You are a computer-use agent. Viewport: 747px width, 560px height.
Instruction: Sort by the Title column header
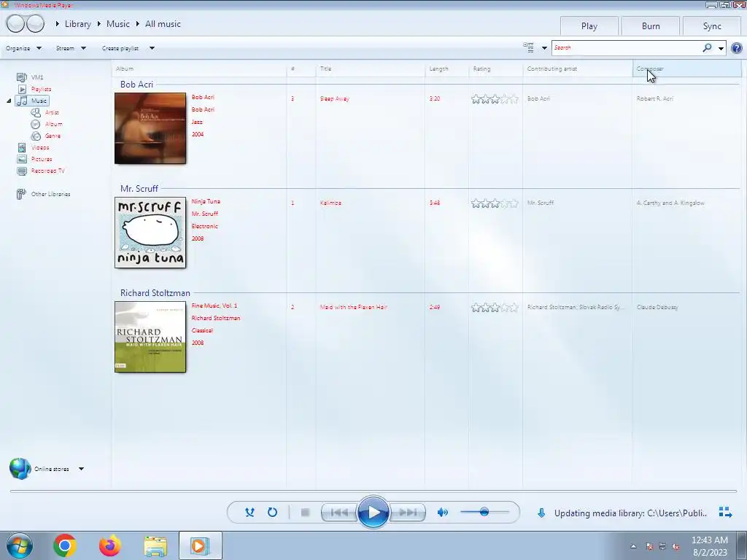pos(370,69)
